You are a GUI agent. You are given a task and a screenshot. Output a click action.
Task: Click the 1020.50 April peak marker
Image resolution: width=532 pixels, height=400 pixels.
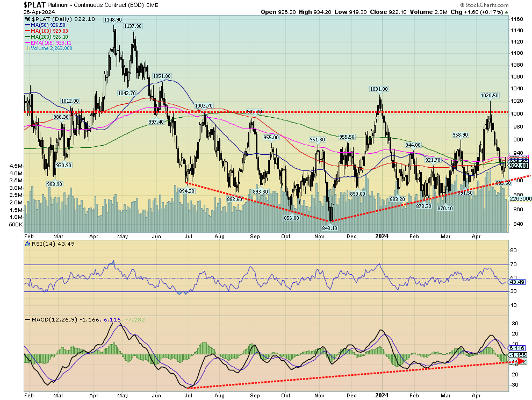[490, 95]
